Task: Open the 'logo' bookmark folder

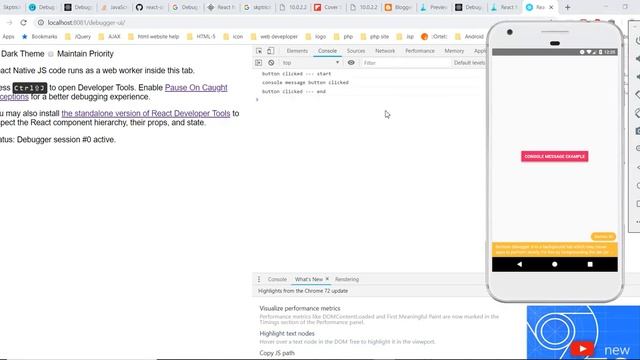Action: click(316, 37)
